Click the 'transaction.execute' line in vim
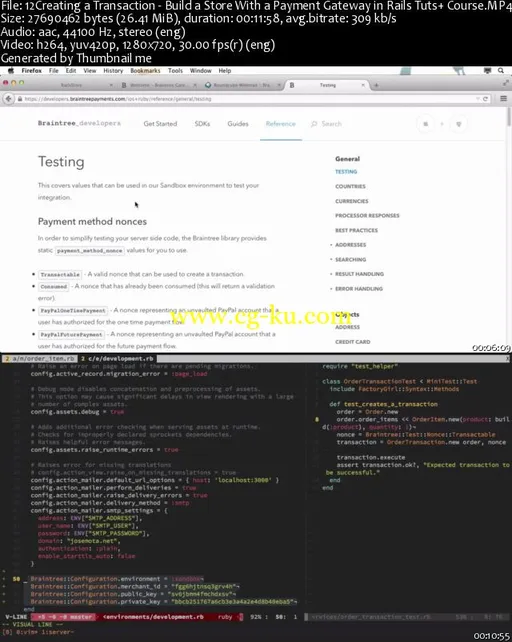This screenshot has width=512, height=642. point(371,457)
